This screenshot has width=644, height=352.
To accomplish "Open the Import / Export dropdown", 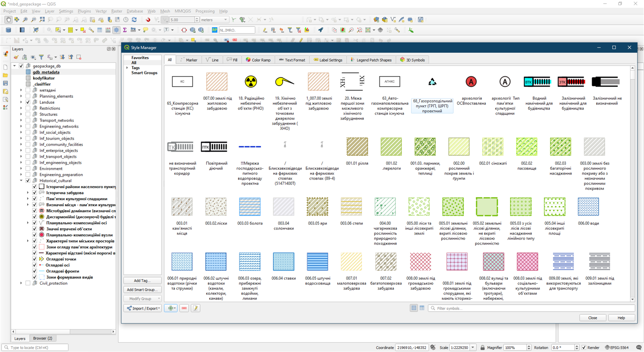I will pyautogui.click(x=143, y=308).
